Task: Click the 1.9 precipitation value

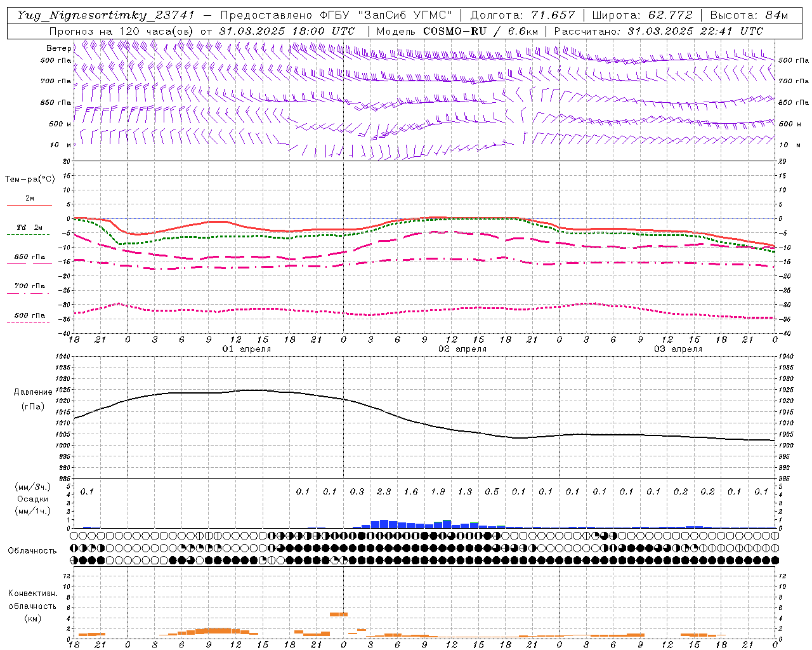Action: click(438, 491)
